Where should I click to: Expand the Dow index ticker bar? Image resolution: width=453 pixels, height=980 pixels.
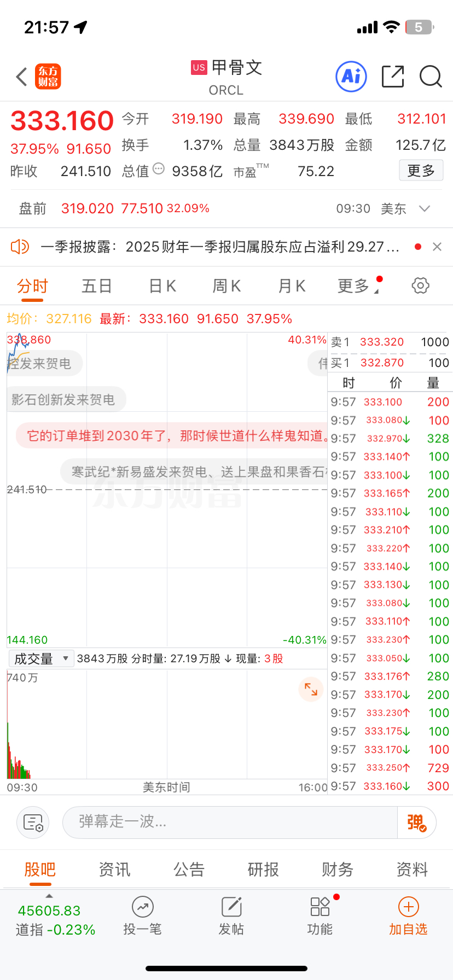point(49,896)
